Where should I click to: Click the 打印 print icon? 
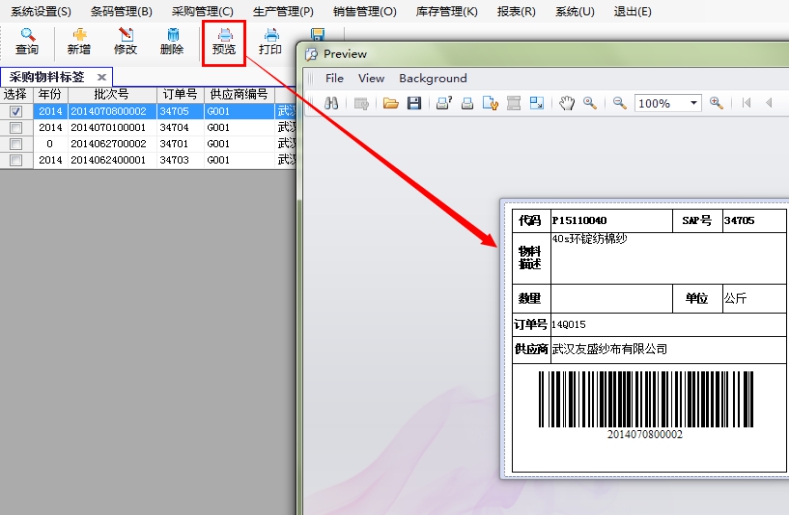point(270,41)
